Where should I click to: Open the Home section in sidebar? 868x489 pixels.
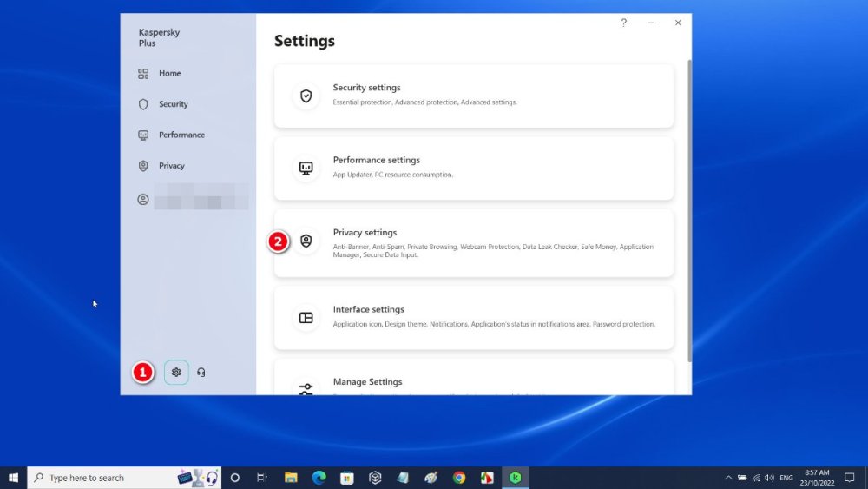169,73
